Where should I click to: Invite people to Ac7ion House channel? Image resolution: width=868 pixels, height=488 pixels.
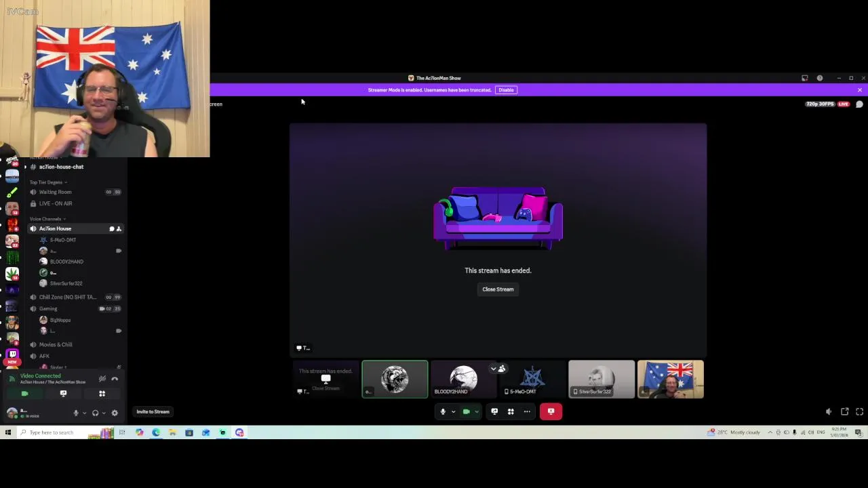tap(119, 229)
